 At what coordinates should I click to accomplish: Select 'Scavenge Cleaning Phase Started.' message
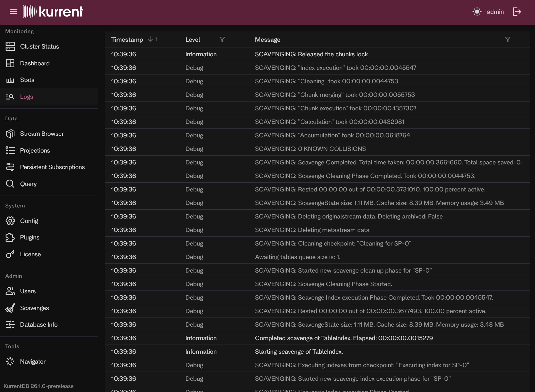[x=323, y=284]
